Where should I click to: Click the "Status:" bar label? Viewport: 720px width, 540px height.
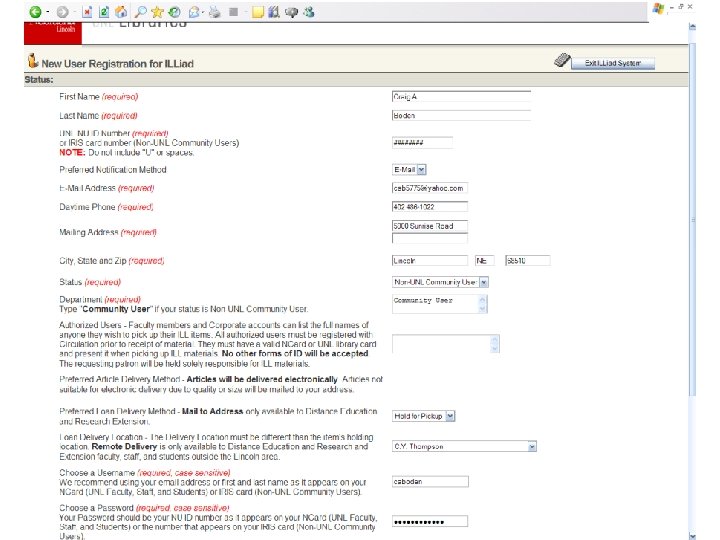pyautogui.click(x=39, y=80)
